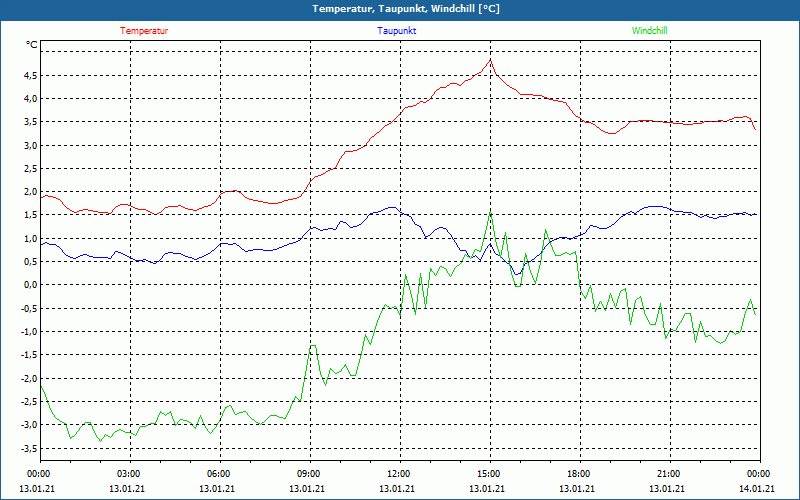Click the -3,0 y-axis value
Screen dimensions: 800x500
tap(29, 424)
